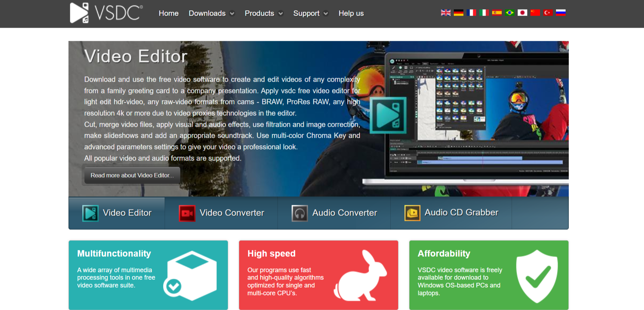The width and height of the screenshot is (644, 310).
Task: Click the VSDC logo
Action: 106,13
